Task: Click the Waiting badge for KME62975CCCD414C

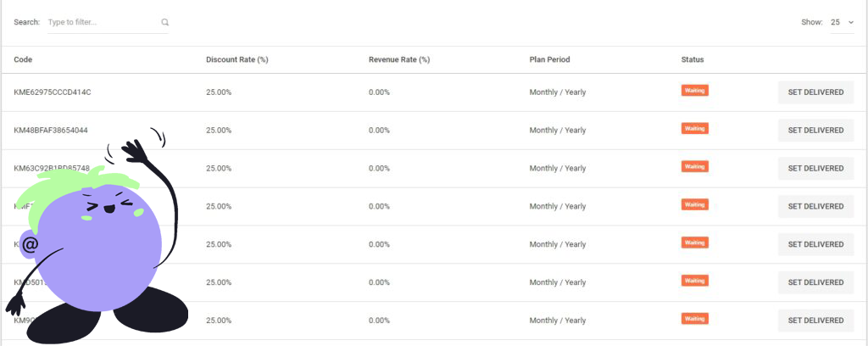Action: point(694,91)
